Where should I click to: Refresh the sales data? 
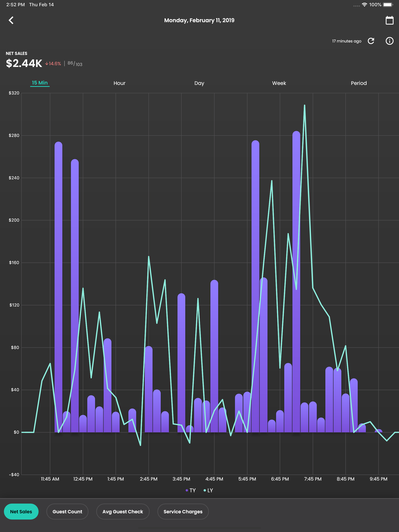371,41
